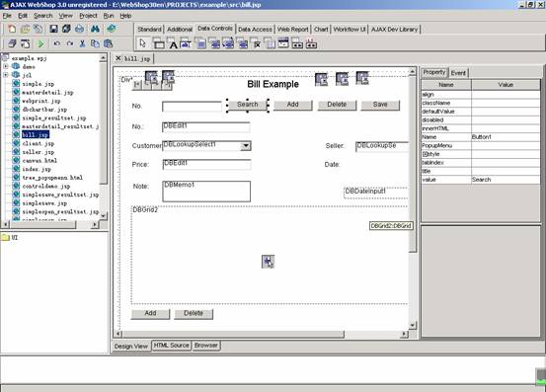
Task: Run the project with green play icon
Action: click(x=41, y=43)
